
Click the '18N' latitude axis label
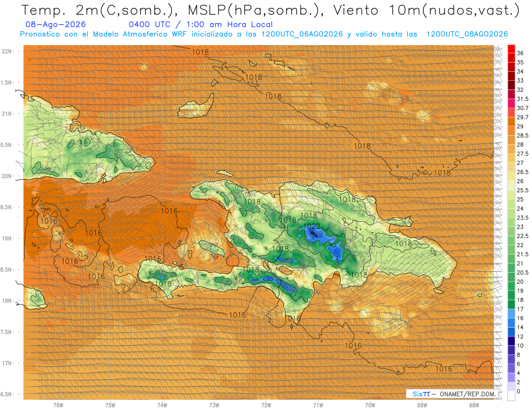point(8,301)
